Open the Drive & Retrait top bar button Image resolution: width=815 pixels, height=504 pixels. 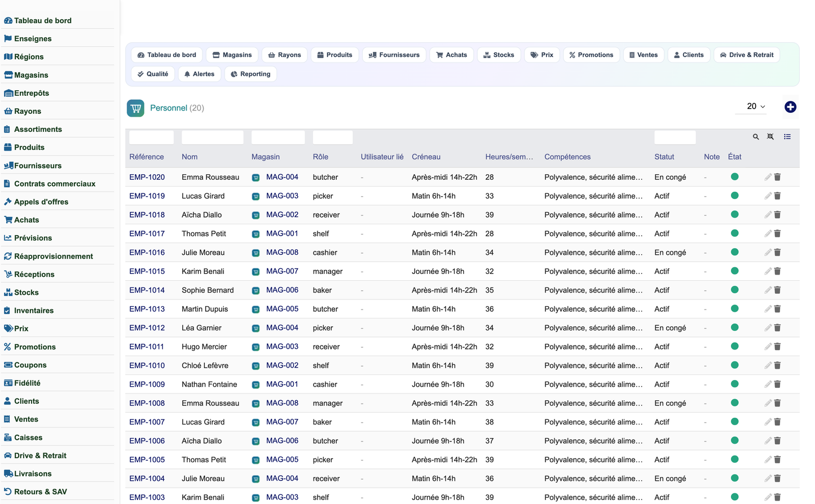point(747,55)
